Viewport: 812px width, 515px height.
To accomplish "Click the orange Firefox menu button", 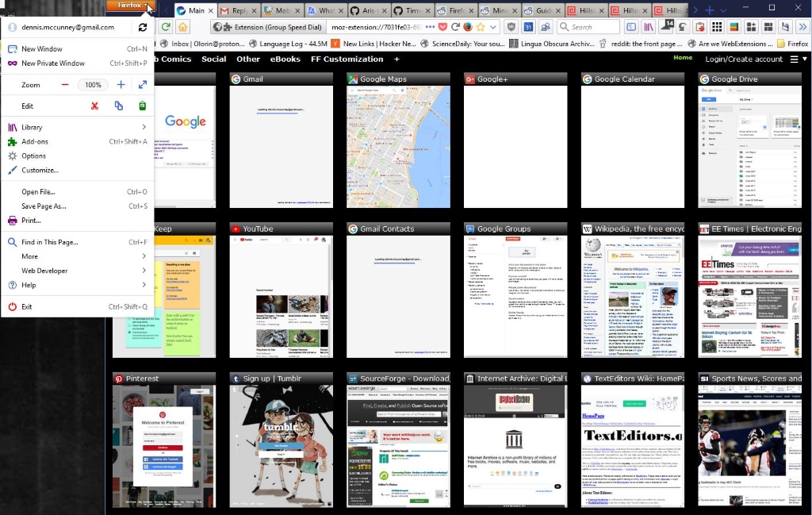I will [130, 6].
